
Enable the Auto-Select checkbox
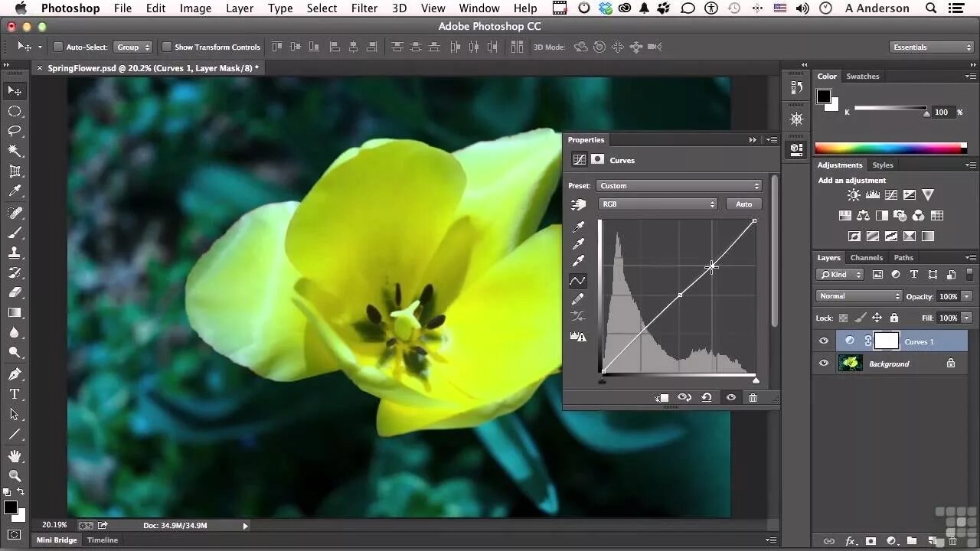click(57, 47)
